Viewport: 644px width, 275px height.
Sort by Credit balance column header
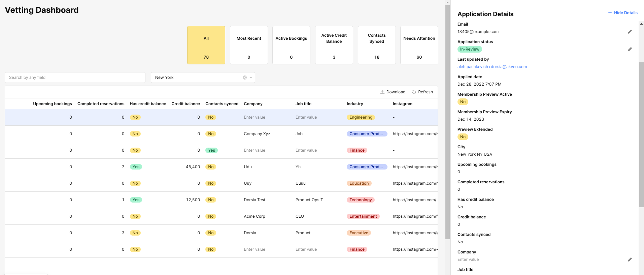pos(185,104)
